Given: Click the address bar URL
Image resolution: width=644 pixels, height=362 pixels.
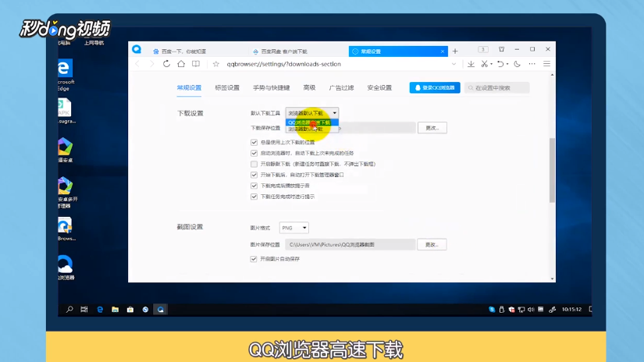Looking at the screenshot, I should pos(284,64).
